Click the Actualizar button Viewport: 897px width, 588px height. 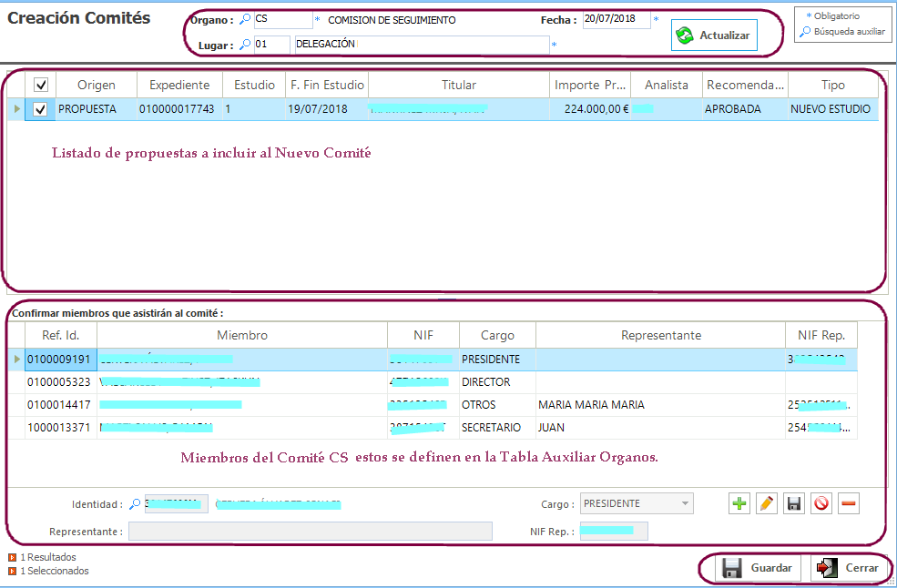tap(714, 35)
